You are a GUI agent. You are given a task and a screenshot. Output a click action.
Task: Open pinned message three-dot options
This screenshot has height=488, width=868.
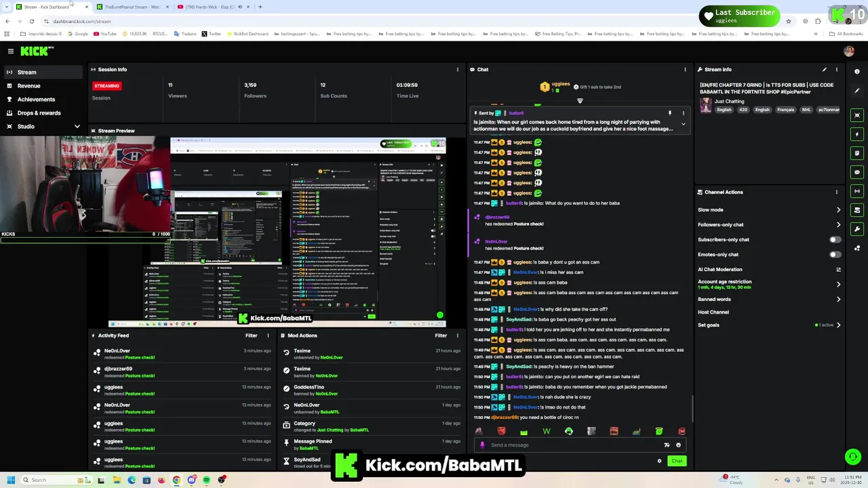pyautogui.click(x=683, y=113)
